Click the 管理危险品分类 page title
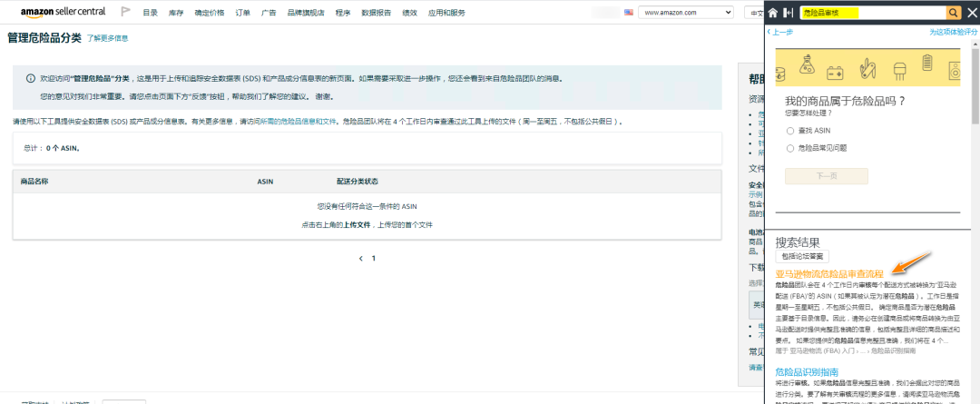 (x=44, y=38)
